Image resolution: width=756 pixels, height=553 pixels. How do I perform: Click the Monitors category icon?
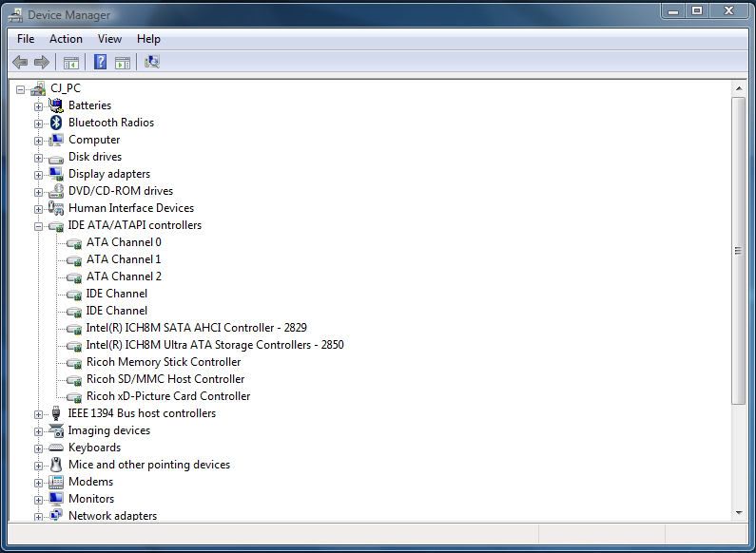pyautogui.click(x=56, y=499)
